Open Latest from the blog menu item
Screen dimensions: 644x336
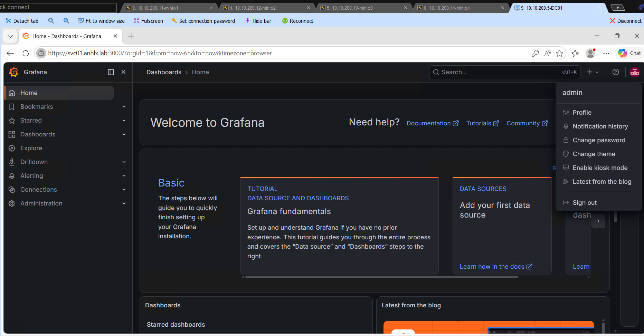598,182
